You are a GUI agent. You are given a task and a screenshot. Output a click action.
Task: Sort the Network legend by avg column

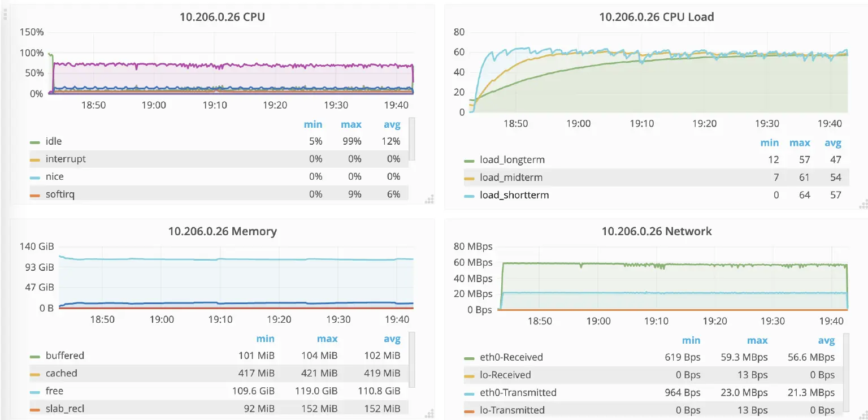(x=826, y=340)
